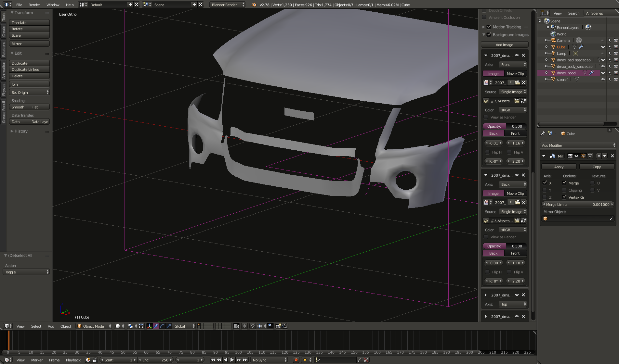
Task: Click the play animation button
Action: pos(232,360)
